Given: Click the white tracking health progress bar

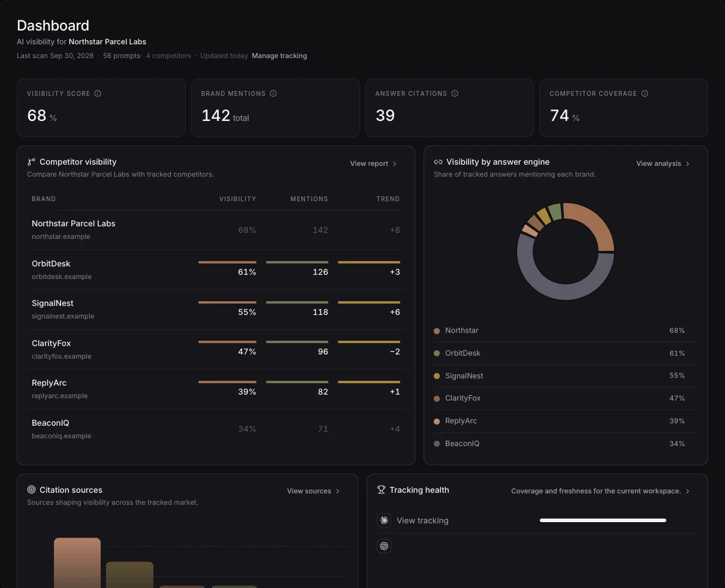Looking at the screenshot, I should tap(603, 520).
